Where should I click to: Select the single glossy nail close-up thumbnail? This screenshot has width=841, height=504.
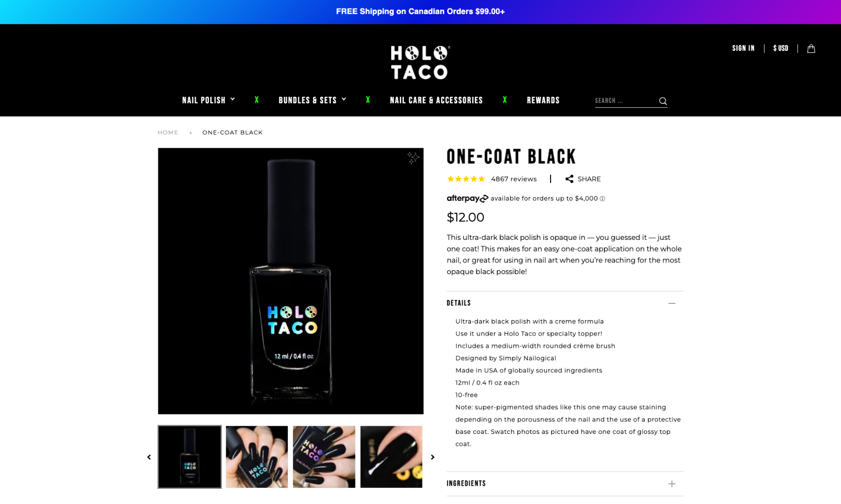click(x=391, y=457)
